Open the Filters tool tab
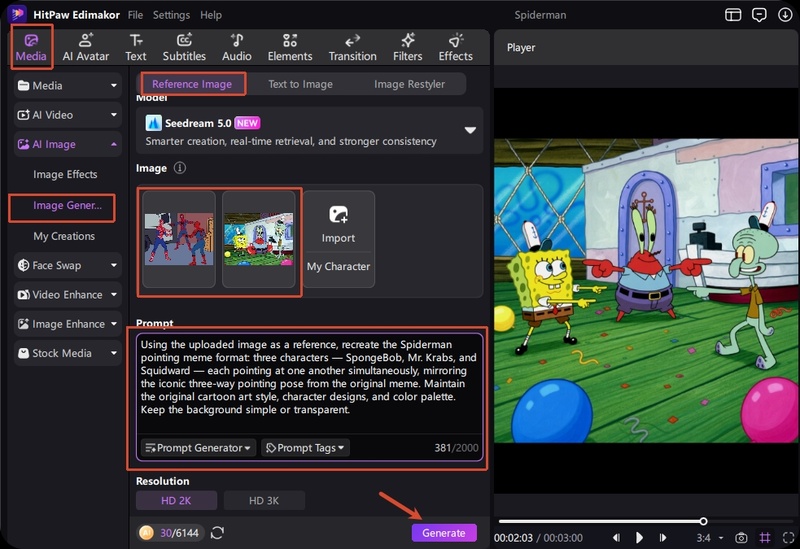This screenshot has width=800, height=549. [x=408, y=47]
